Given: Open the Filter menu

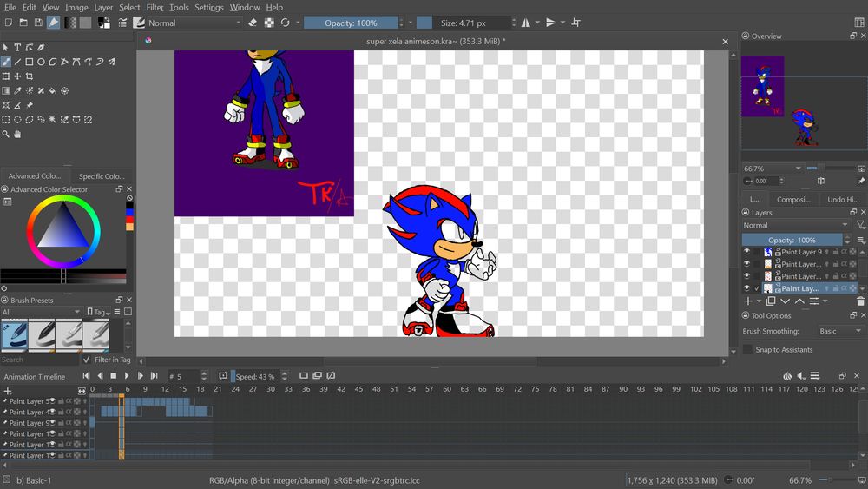Looking at the screenshot, I should point(155,7).
